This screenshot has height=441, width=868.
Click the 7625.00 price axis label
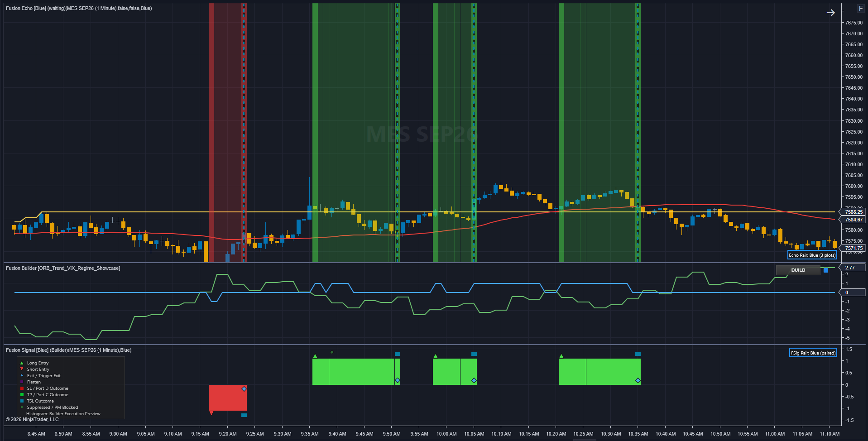[854, 132]
